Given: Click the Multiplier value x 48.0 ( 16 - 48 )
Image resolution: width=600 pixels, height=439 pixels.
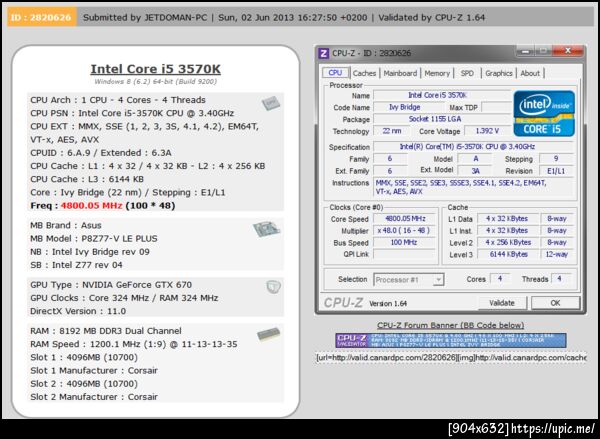Looking at the screenshot, I should [x=405, y=230].
